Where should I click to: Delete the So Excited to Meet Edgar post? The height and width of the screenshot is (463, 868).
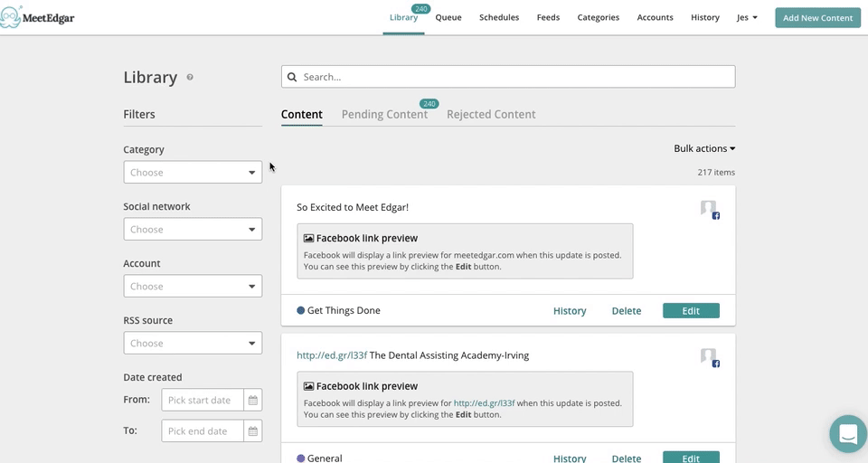click(626, 311)
